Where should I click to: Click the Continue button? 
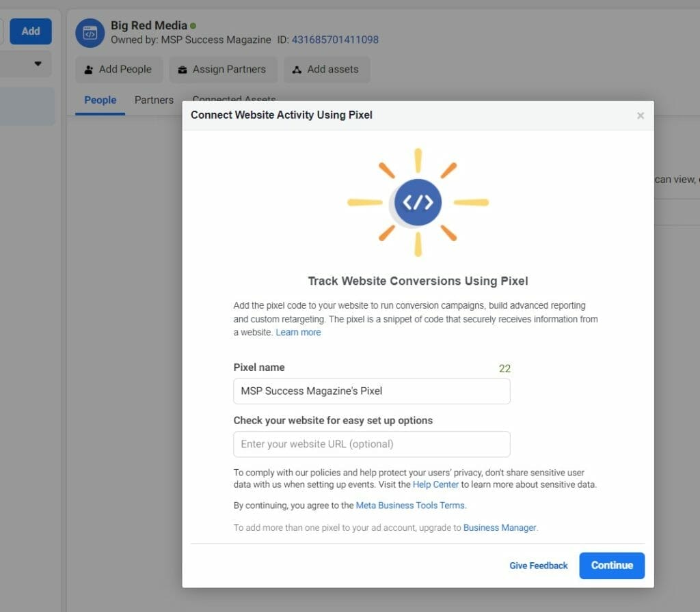pos(612,565)
